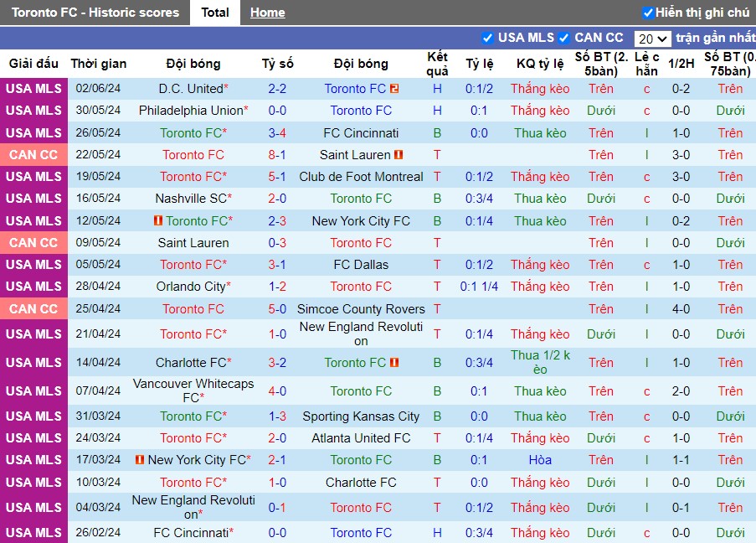The height and width of the screenshot is (543, 756).
Task: Open FC Cincinnati link in 26/02/24 row
Action: [191, 533]
